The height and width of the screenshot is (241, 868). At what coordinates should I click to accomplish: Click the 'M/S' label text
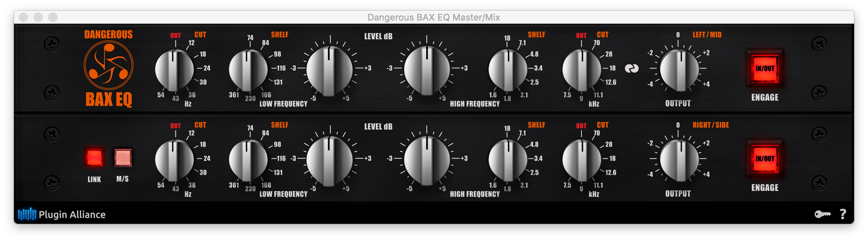pyautogui.click(x=123, y=179)
